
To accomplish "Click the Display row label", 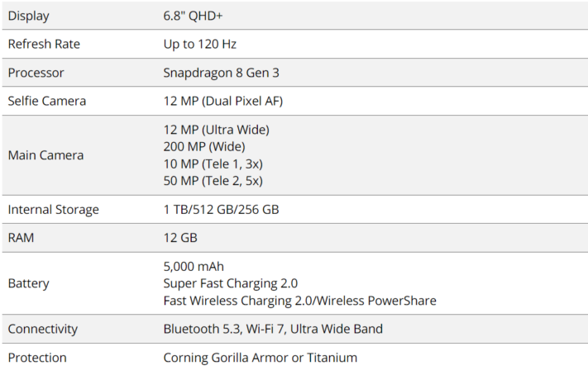I will pos(27,15).
